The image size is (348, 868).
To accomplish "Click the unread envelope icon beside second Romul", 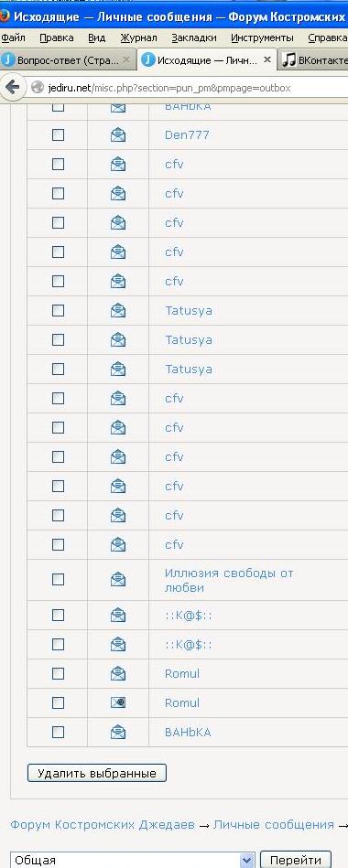I will (x=118, y=703).
